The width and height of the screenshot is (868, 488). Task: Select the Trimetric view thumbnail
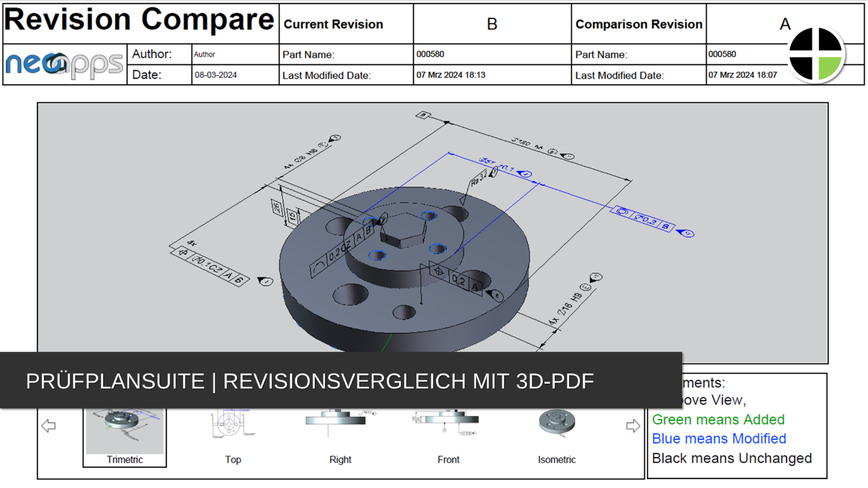click(125, 437)
